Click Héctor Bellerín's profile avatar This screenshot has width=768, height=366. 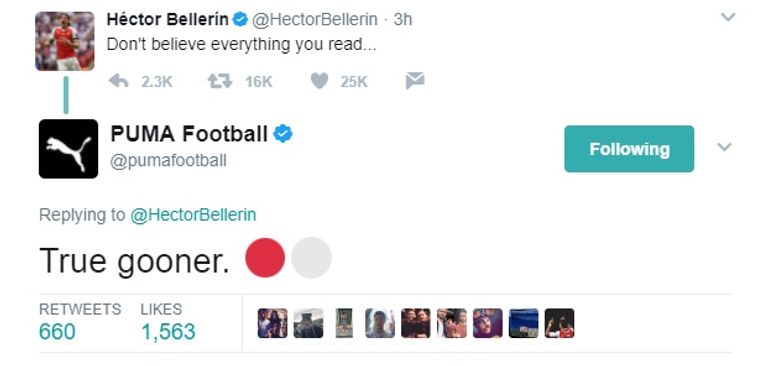(x=65, y=41)
